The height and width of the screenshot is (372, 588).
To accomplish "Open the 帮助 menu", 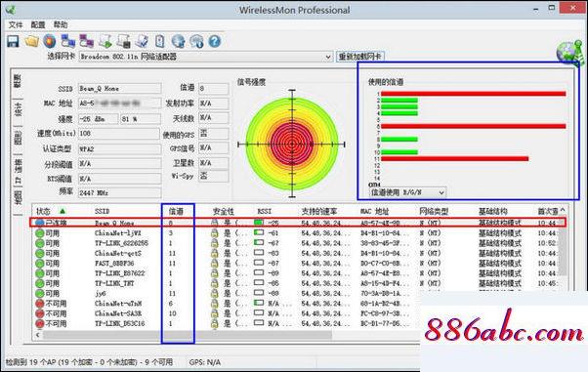I will [x=61, y=24].
